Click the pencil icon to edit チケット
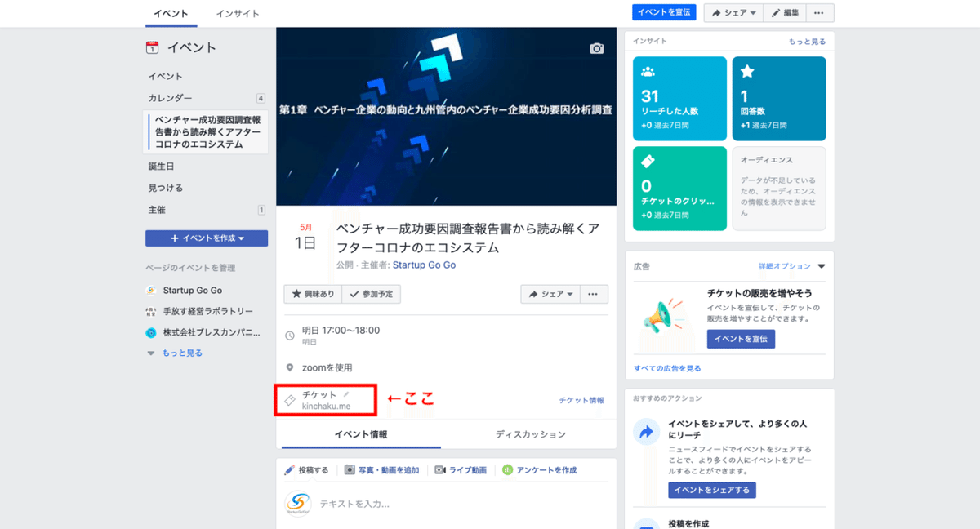This screenshot has width=980, height=529. click(347, 393)
